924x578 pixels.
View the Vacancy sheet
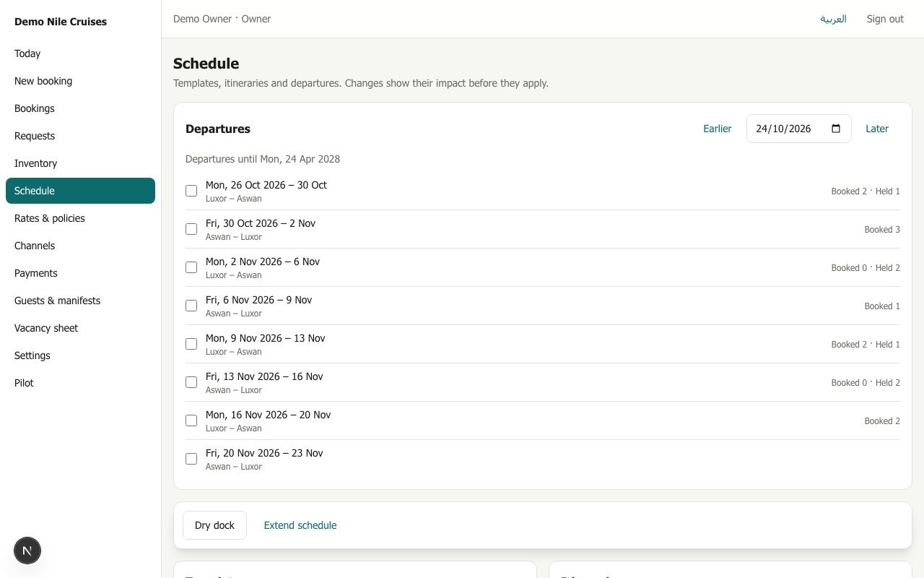coord(80,328)
